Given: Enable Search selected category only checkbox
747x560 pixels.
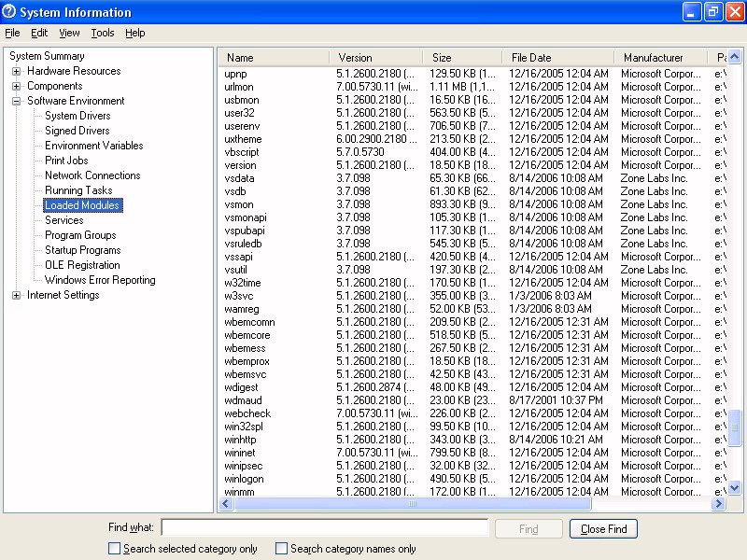Looking at the screenshot, I should [x=115, y=549].
